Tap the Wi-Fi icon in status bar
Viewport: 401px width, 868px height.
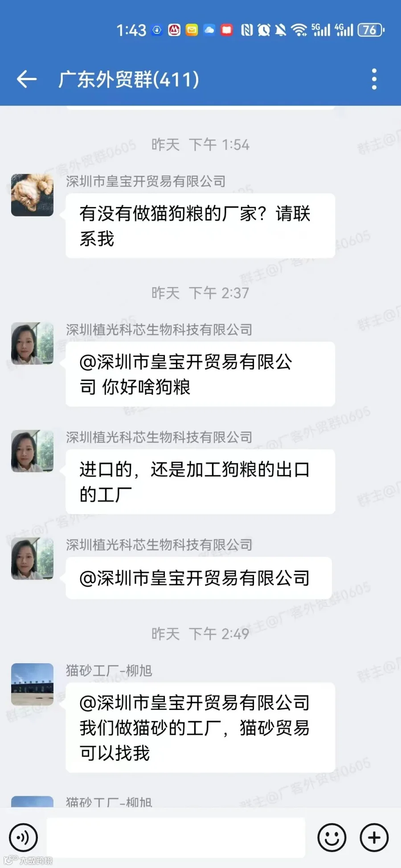299,30
